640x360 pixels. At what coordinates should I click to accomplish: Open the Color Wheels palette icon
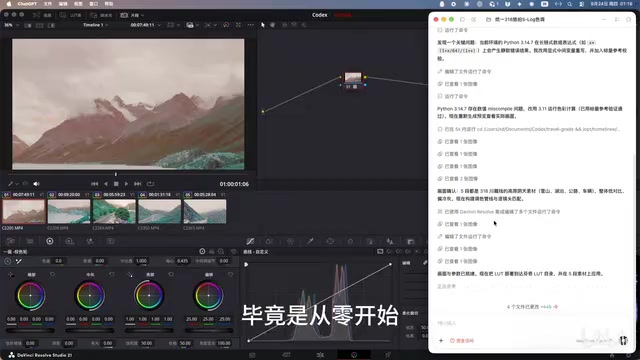[x=50, y=241]
